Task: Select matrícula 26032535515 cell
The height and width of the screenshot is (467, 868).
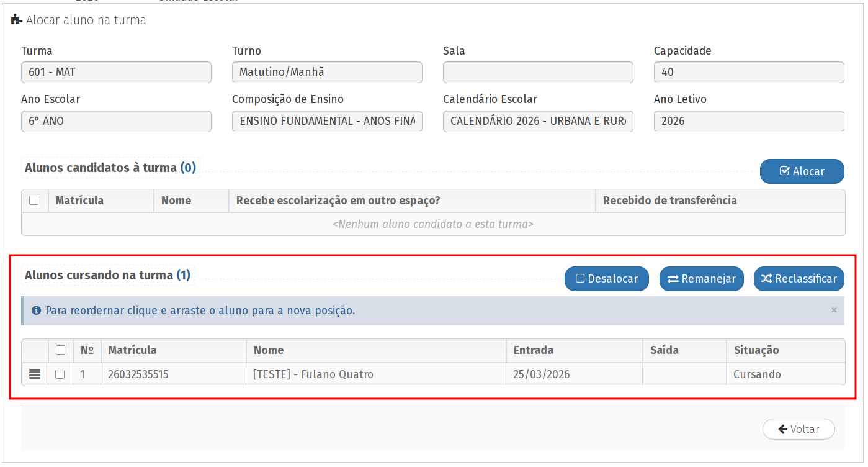Action: (138, 374)
